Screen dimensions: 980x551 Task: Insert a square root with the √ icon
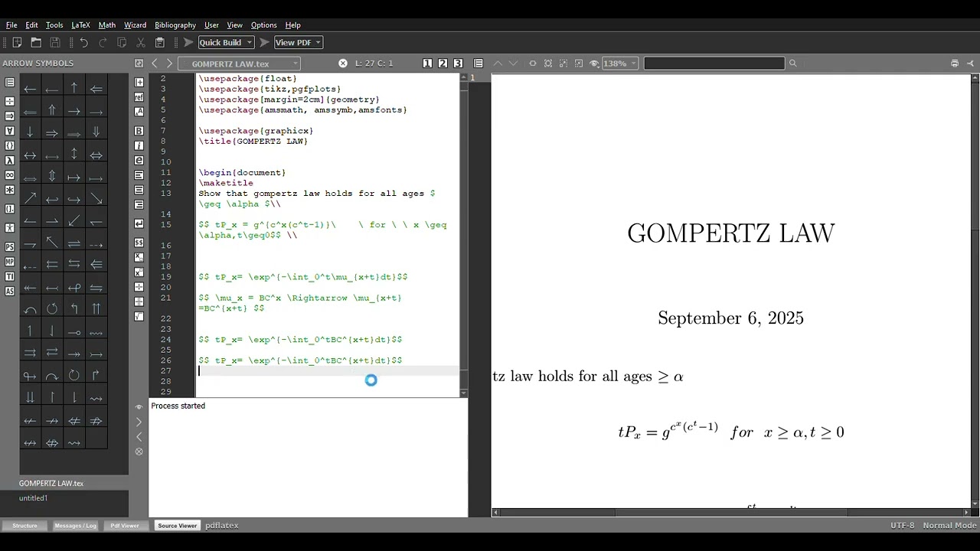(x=139, y=316)
